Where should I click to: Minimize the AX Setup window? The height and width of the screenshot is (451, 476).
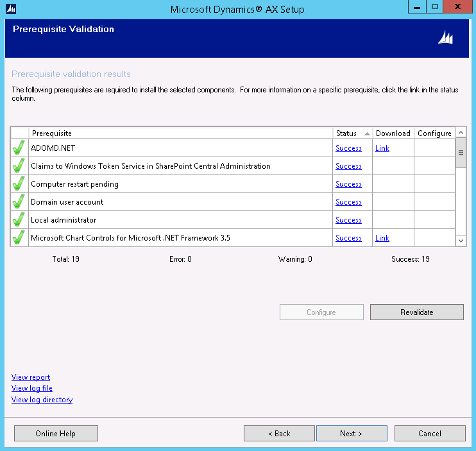coord(417,6)
